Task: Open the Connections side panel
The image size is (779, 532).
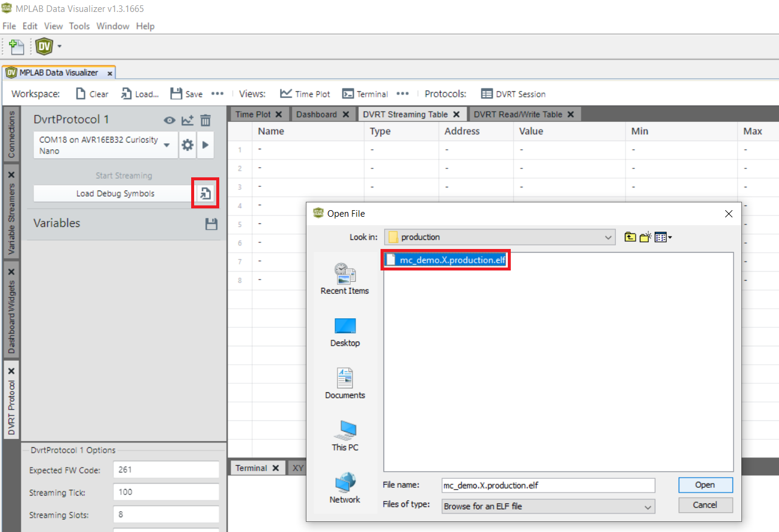Action: pos(11,134)
